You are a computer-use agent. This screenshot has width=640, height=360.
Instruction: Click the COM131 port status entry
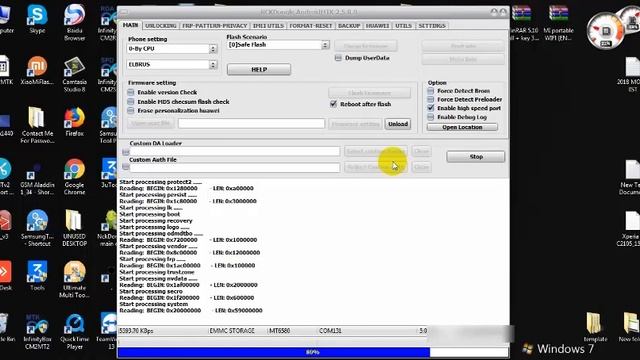(330, 331)
